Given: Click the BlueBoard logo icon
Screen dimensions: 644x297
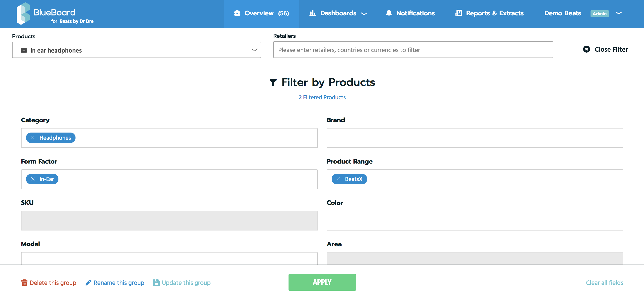Looking at the screenshot, I should click(23, 13).
